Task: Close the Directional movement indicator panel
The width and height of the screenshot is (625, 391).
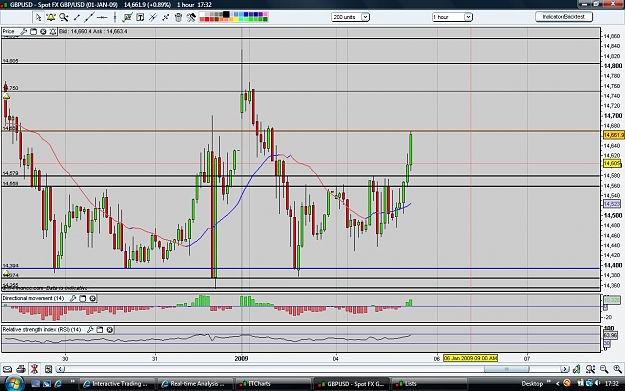Action: pyautogui.click(x=92, y=298)
